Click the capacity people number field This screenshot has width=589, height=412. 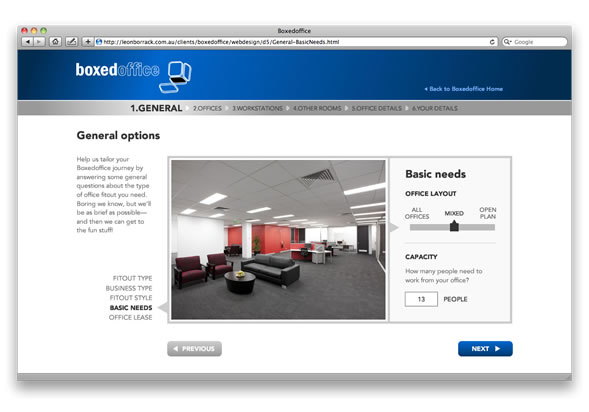coord(421,299)
